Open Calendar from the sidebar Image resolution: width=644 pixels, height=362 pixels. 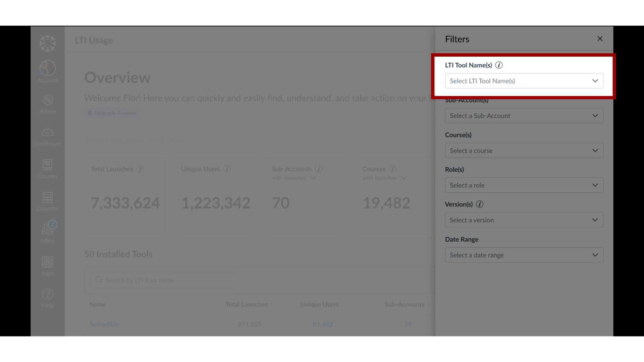click(x=48, y=201)
